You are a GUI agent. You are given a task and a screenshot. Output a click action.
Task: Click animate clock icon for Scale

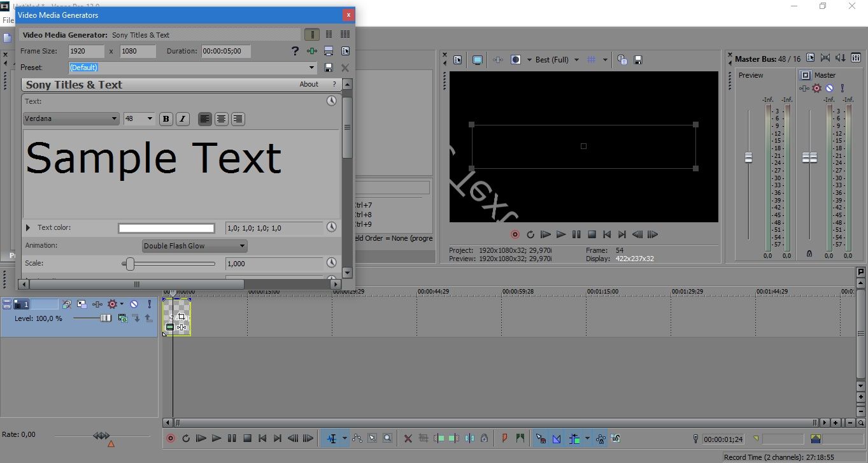click(331, 263)
